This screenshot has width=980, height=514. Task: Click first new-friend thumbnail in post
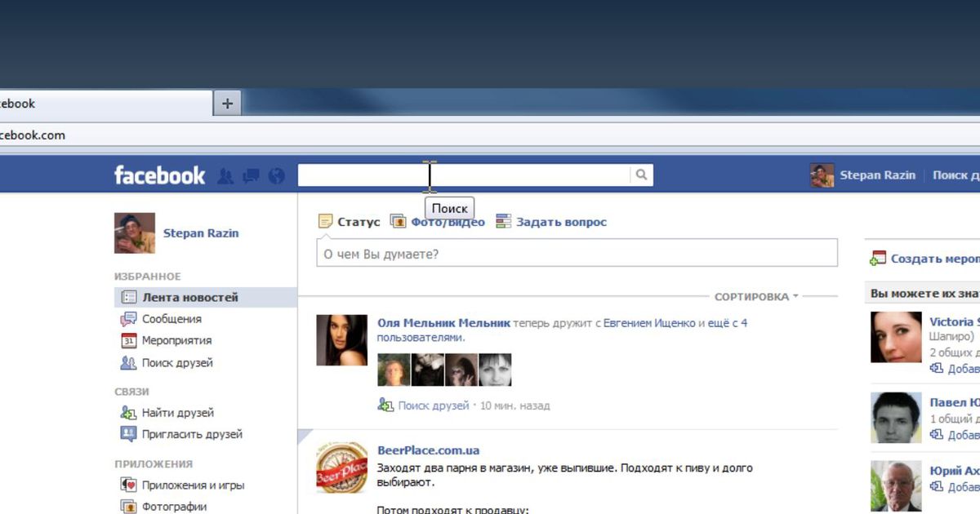click(394, 370)
